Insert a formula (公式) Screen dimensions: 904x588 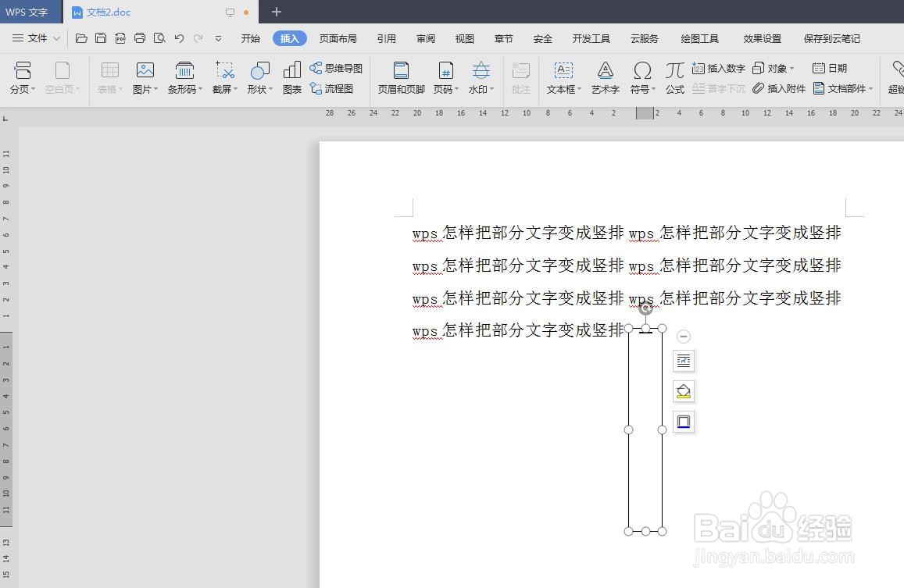point(674,78)
